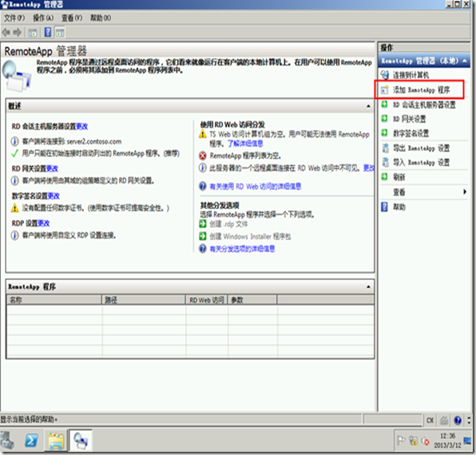This screenshot has width=476, height=455.
Task: Click the Forward arrow toolbar icon
Action: coord(18,32)
